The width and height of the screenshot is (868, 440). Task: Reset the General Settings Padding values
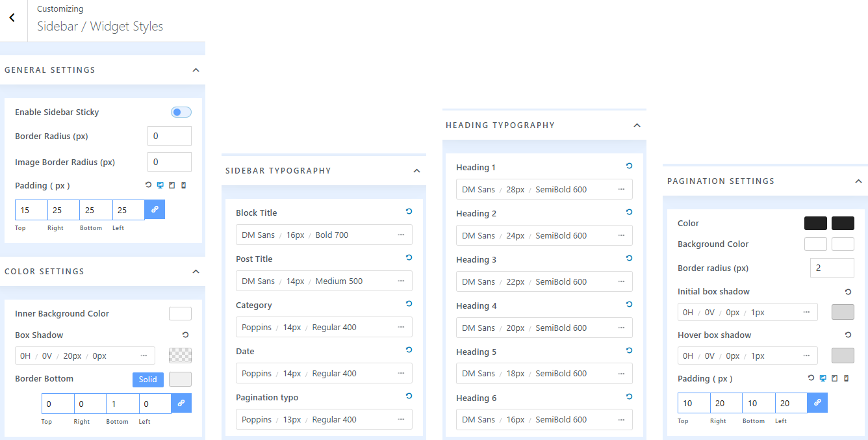pos(148,185)
